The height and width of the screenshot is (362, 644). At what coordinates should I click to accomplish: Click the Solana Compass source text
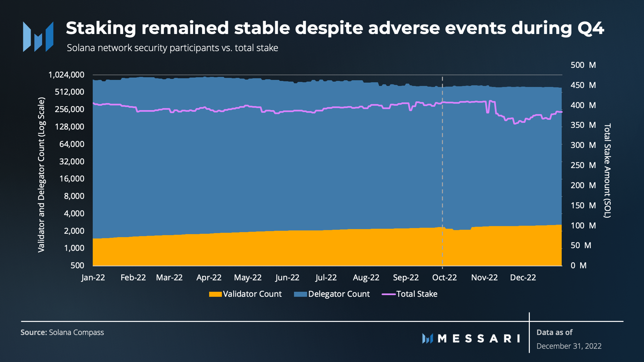(x=76, y=332)
